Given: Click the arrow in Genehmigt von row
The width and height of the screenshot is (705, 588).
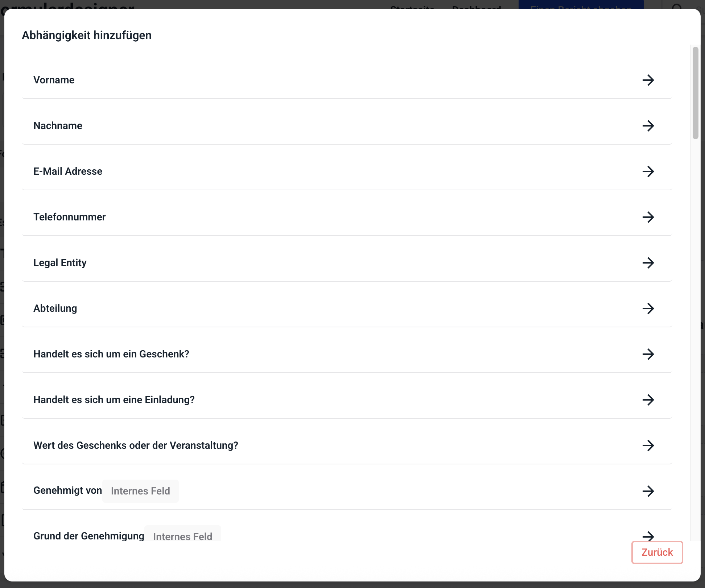Looking at the screenshot, I should [648, 491].
